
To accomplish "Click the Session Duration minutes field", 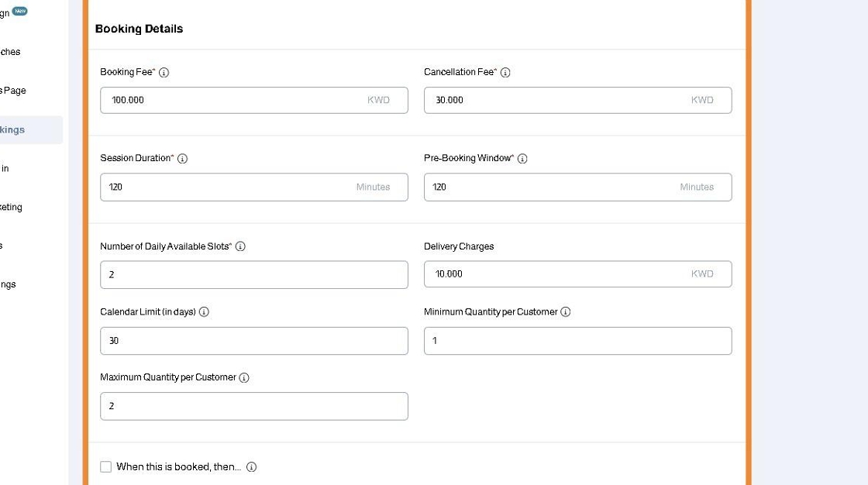I will (x=232, y=187).
